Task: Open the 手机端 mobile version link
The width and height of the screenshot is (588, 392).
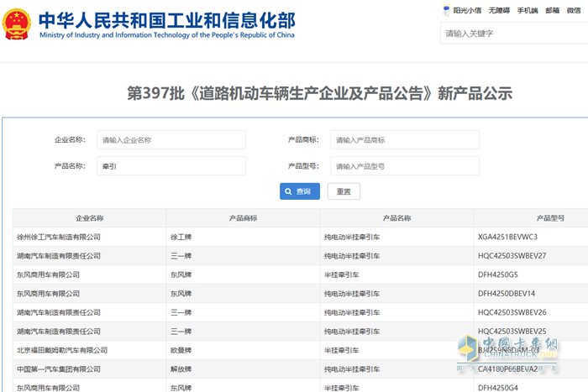Action: click(x=528, y=11)
